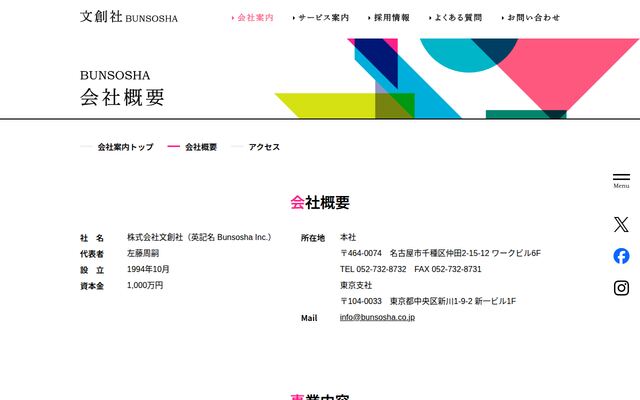Open the Instagram social icon
This screenshot has width=640, height=400.
pyautogui.click(x=621, y=288)
